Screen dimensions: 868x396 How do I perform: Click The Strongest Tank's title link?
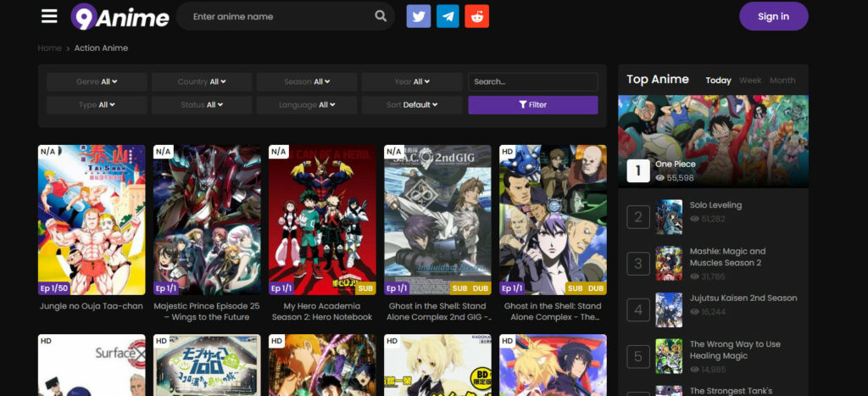tap(731, 391)
